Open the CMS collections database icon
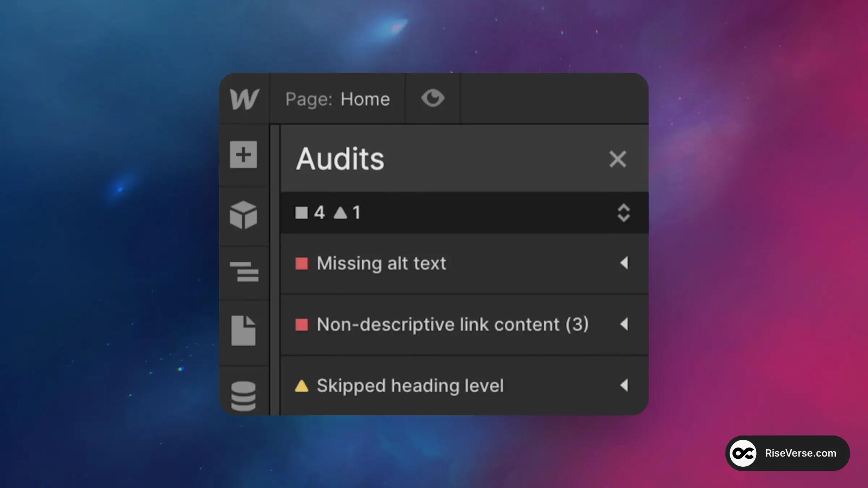This screenshot has height=488, width=868. [x=243, y=395]
